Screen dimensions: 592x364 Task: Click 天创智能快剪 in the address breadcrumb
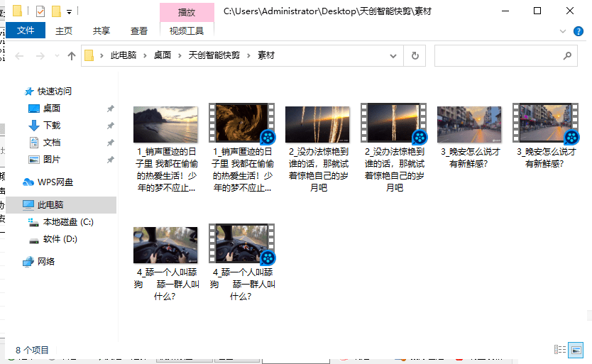click(x=214, y=55)
